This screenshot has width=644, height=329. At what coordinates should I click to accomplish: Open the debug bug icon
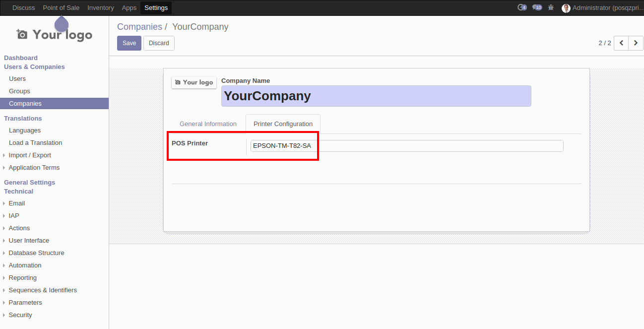tap(551, 7)
